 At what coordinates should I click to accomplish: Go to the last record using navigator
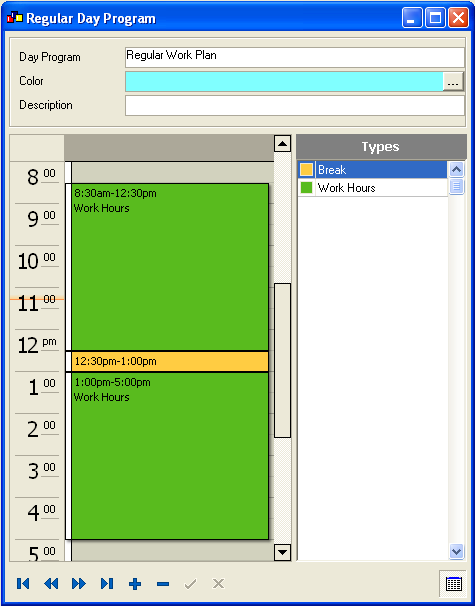(107, 584)
